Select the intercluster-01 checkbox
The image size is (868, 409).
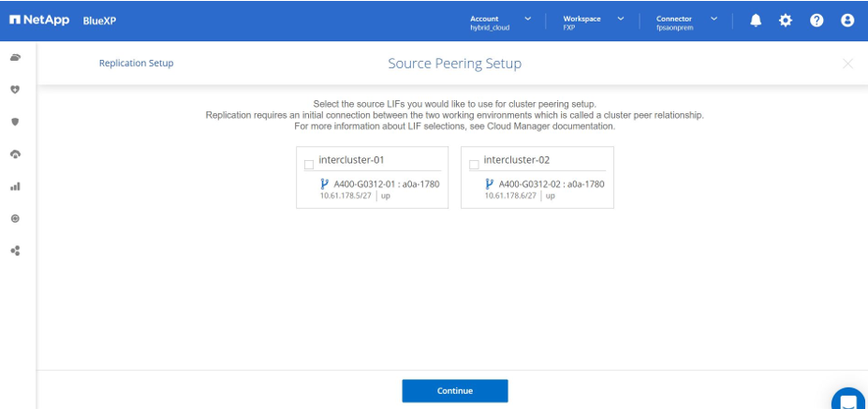pos(309,165)
